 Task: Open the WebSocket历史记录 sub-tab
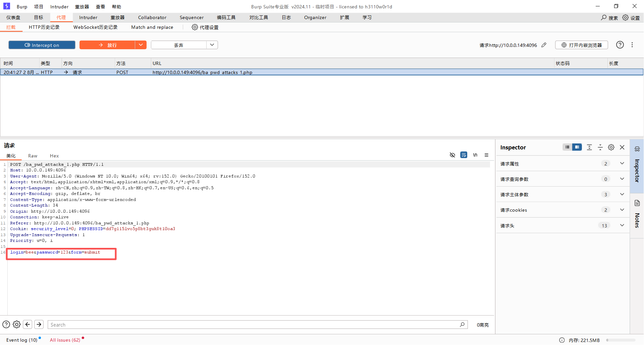pyautogui.click(x=96, y=27)
